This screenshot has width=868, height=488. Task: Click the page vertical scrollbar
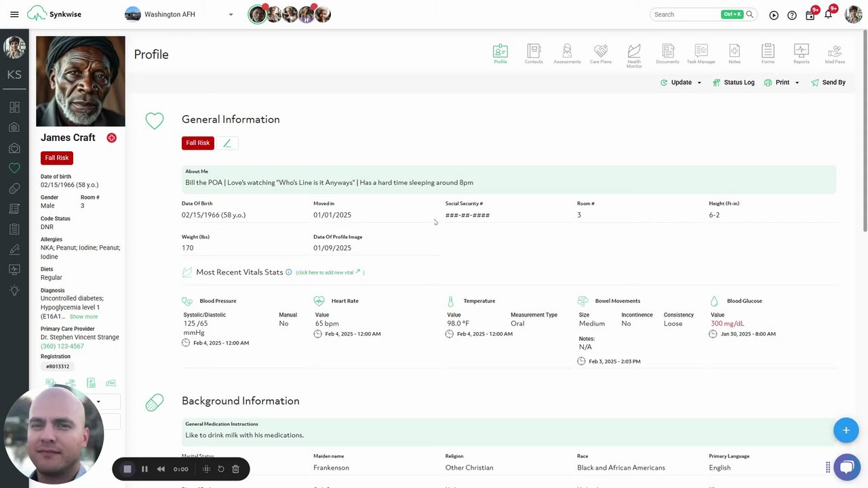[865, 132]
